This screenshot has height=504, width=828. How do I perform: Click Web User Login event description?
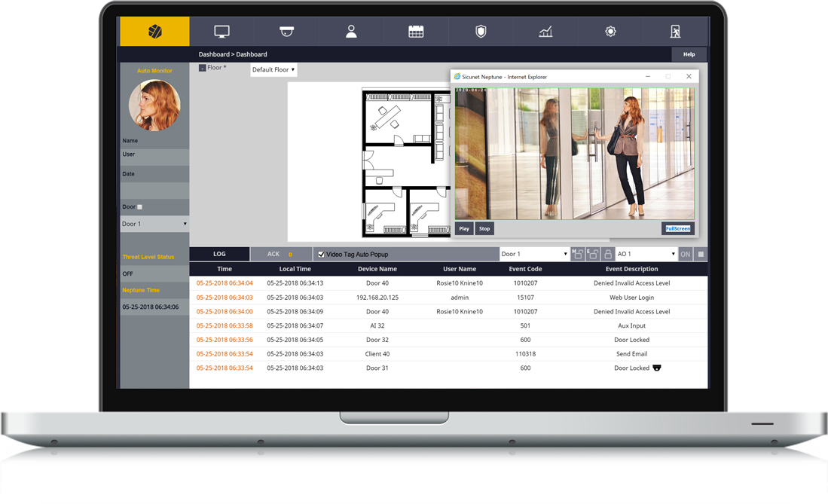tap(631, 298)
